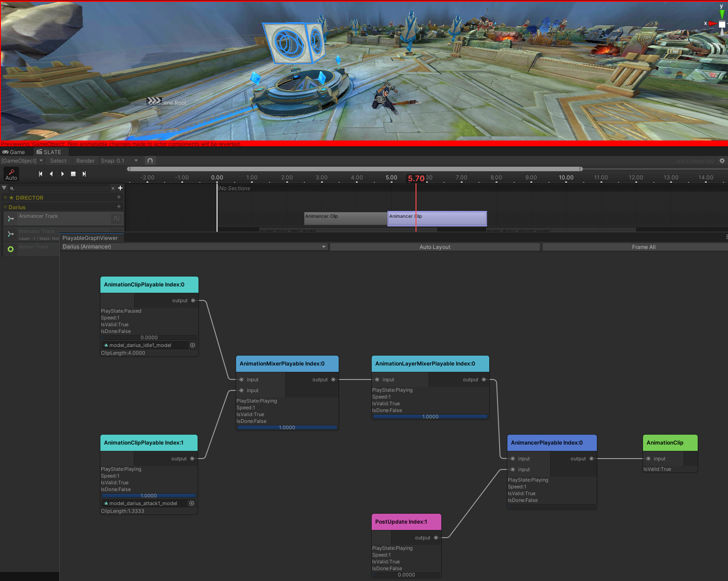
Task: Click the Animator Track icon
Action: [x=11, y=234]
